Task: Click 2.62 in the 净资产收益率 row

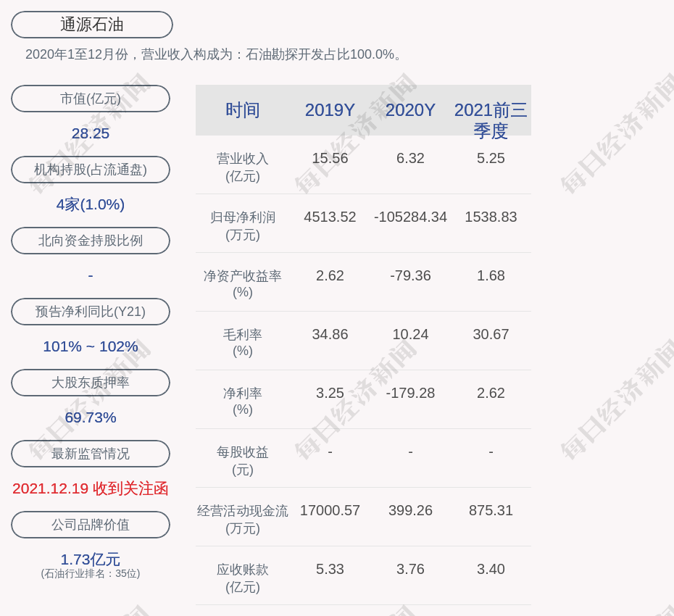Action: (x=330, y=275)
